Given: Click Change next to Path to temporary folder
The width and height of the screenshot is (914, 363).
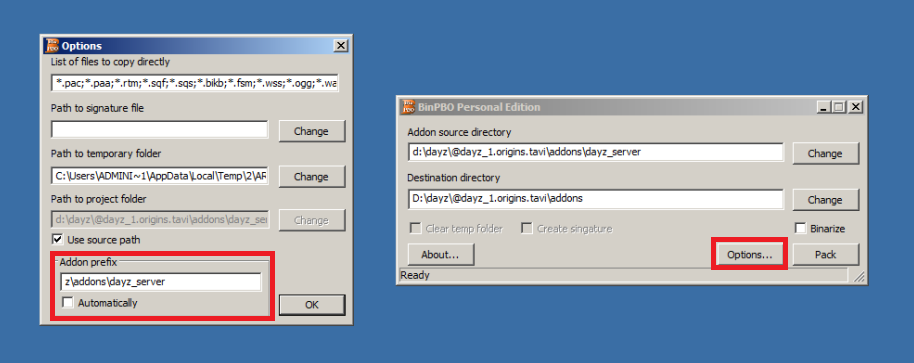Looking at the screenshot, I should click(311, 177).
